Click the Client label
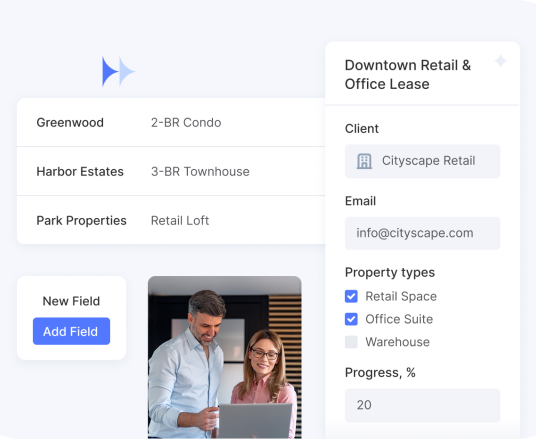Screen dimensions: 536x439 362,129
